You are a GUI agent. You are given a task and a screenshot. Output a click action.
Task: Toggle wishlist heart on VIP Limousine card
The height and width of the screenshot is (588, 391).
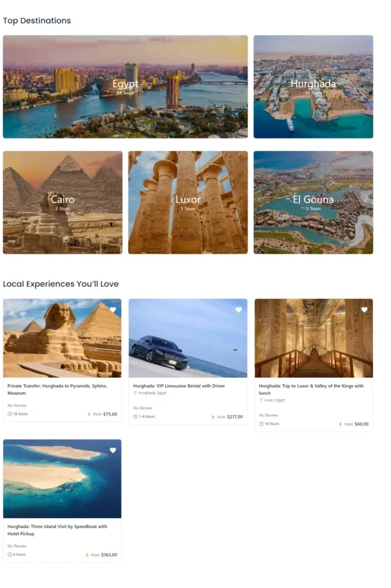(x=238, y=310)
